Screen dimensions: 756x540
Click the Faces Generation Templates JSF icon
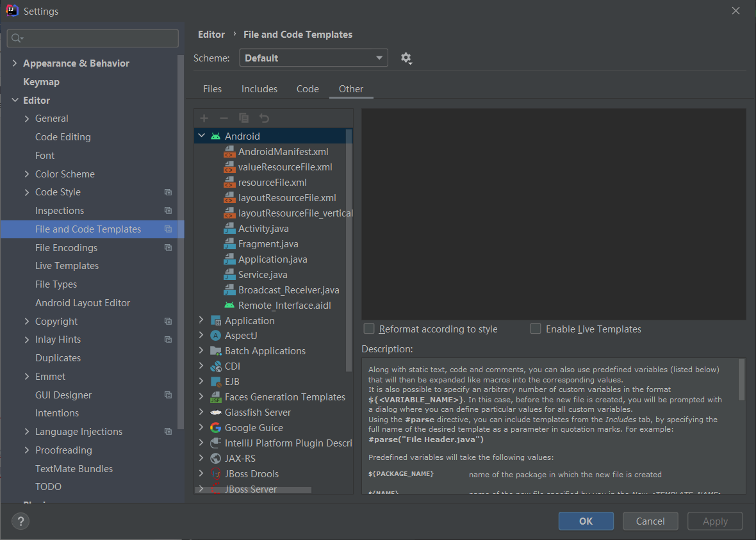tap(215, 397)
